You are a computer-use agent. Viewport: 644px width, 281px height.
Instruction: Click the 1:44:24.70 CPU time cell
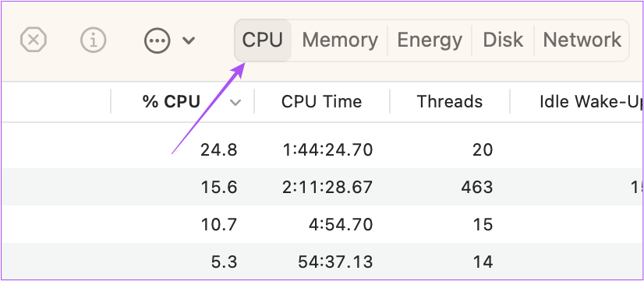click(x=327, y=149)
